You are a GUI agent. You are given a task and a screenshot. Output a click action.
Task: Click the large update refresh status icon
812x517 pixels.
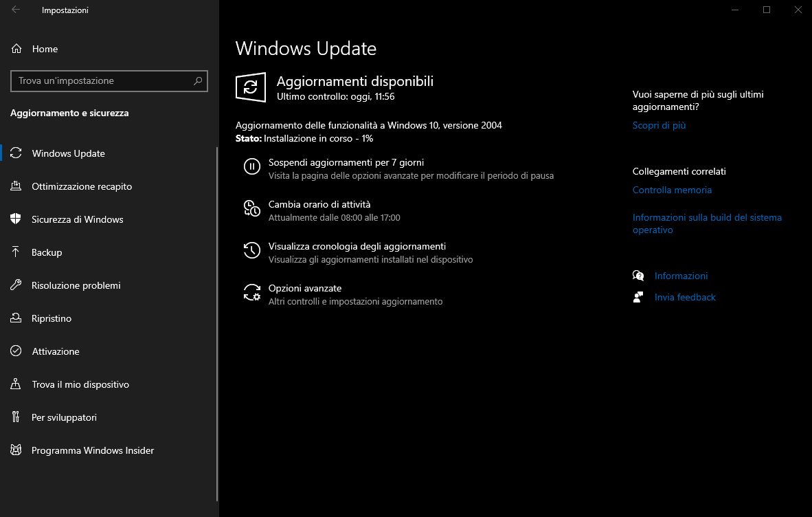(x=251, y=87)
